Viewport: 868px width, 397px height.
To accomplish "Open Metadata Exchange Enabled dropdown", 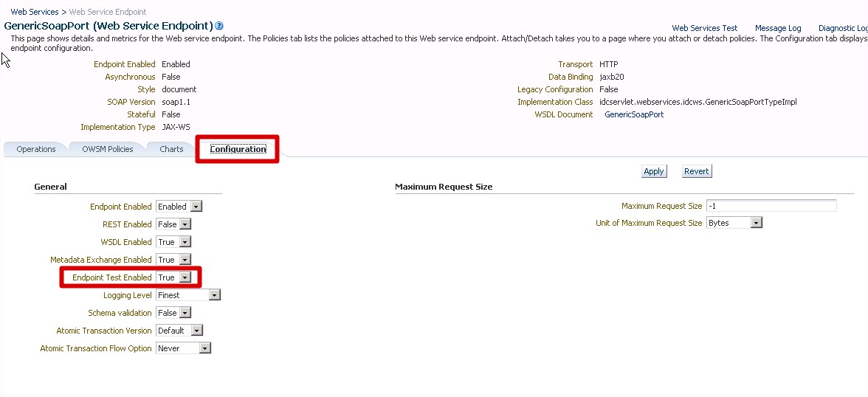I will [173, 260].
